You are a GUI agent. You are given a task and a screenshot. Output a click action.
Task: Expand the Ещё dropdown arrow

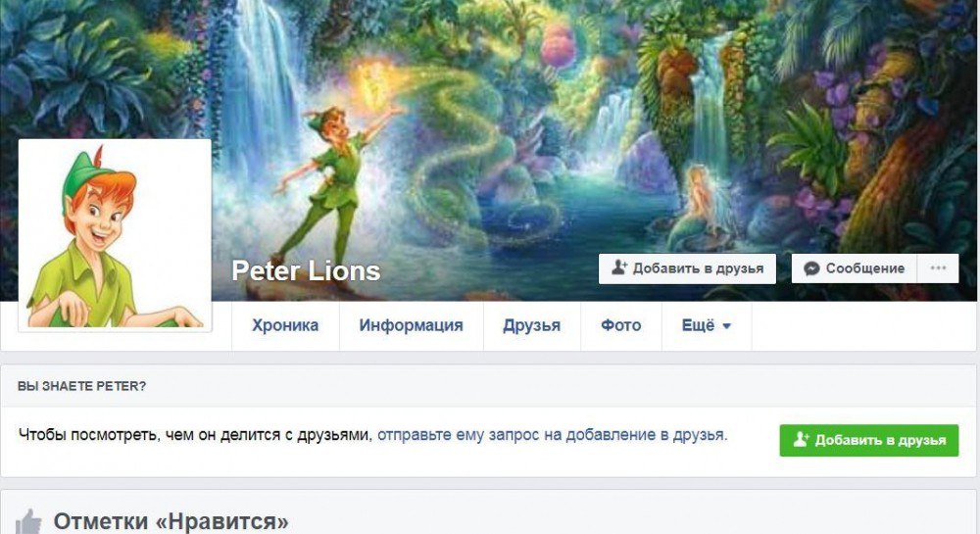pos(726,326)
